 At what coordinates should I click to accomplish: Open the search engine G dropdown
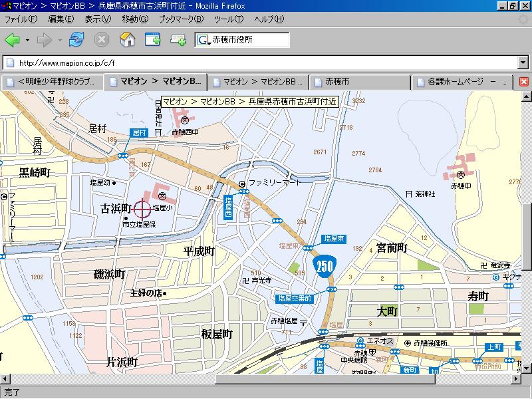pyautogui.click(x=204, y=40)
